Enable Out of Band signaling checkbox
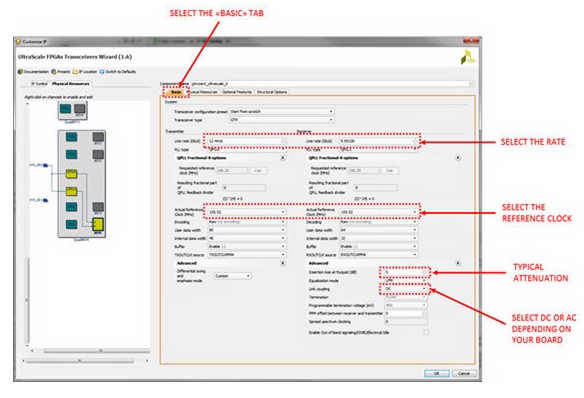The width and height of the screenshot is (584, 398). pos(426,332)
